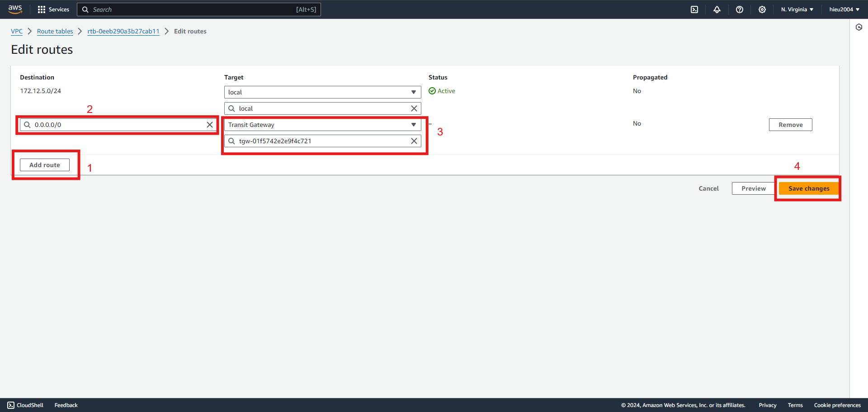Image resolution: width=868 pixels, height=412 pixels.
Task: Open CloudShell from top bar icon
Action: click(x=694, y=9)
